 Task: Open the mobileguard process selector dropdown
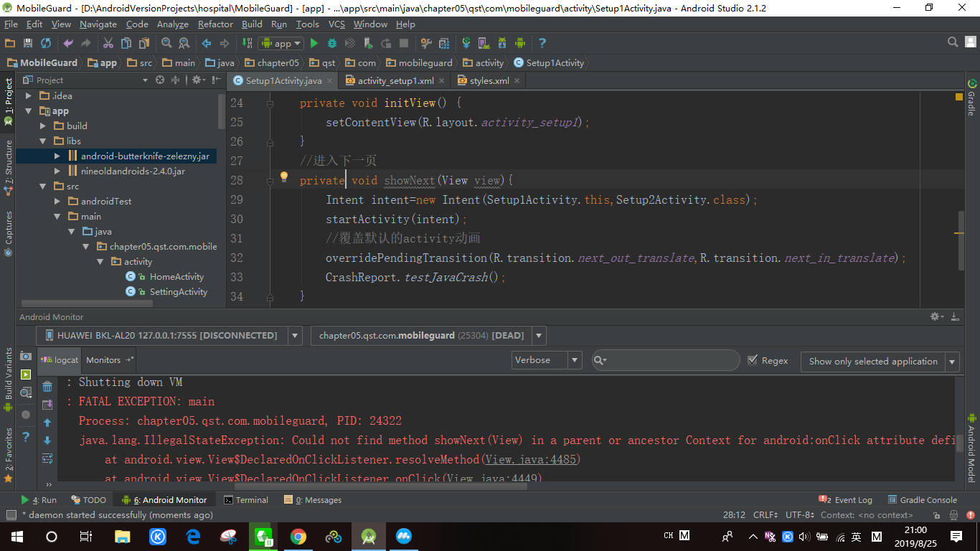pyautogui.click(x=540, y=335)
